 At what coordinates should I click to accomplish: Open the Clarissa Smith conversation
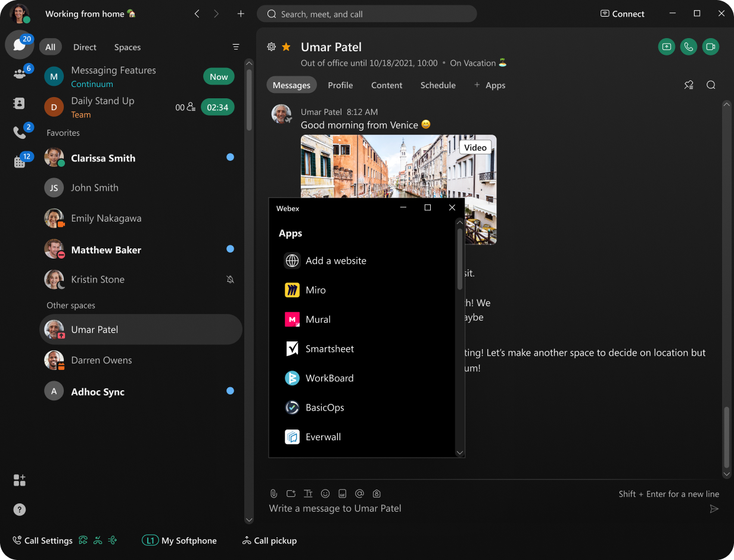pyautogui.click(x=141, y=158)
